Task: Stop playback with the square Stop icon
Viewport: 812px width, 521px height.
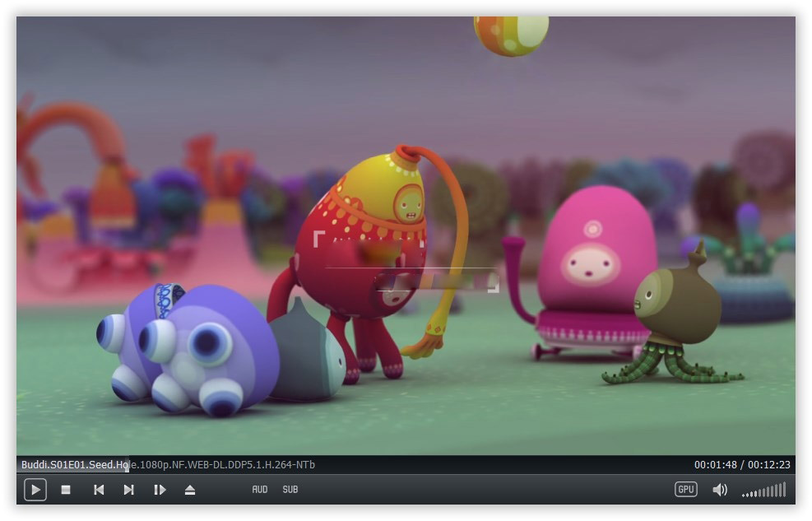Action: point(66,490)
